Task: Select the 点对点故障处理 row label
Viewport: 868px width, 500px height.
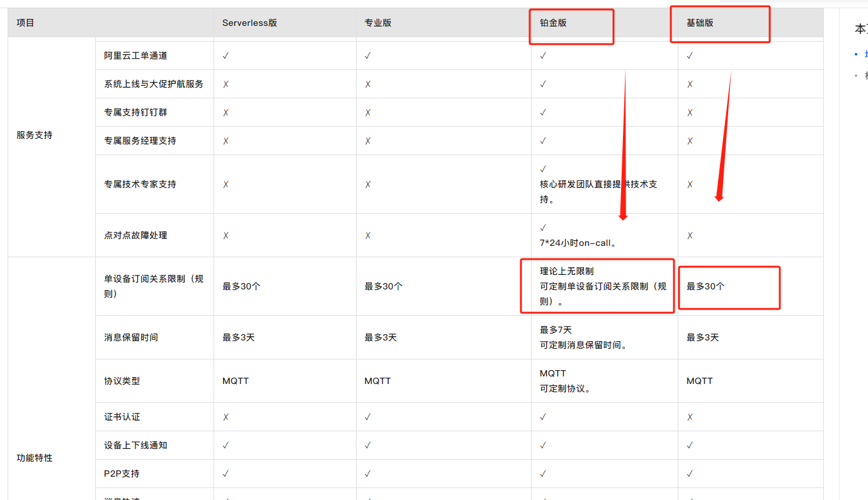Action: (x=135, y=235)
